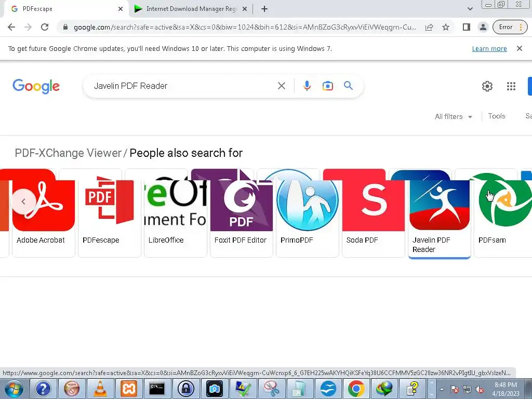532x399 pixels.
Task: Open Google quick settings gear
Action: tap(487, 86)
